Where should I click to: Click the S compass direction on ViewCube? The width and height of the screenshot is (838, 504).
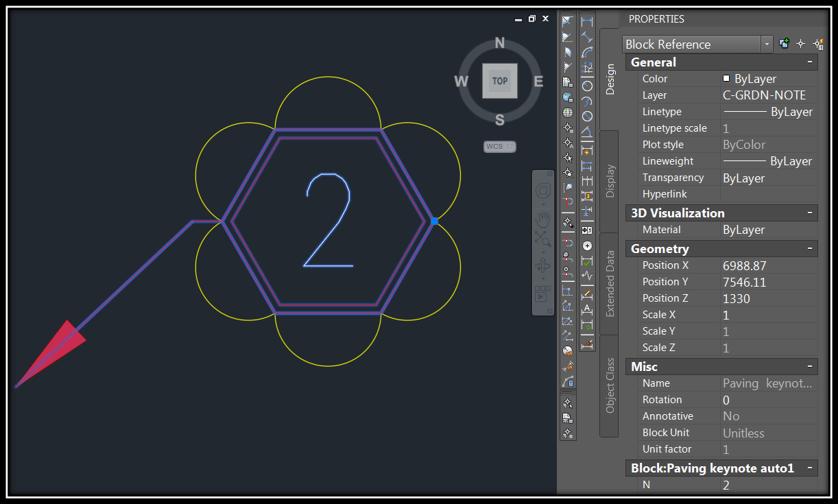500,121
